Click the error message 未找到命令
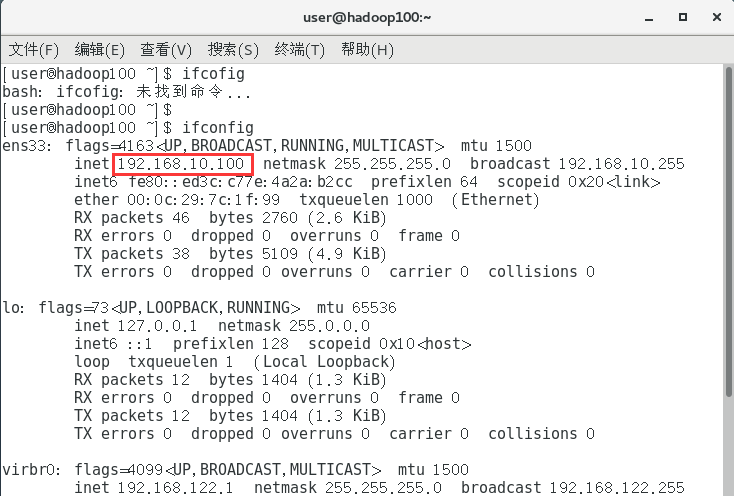The width and height of the screenshot is (734, 496). click(x=180, y=92)
